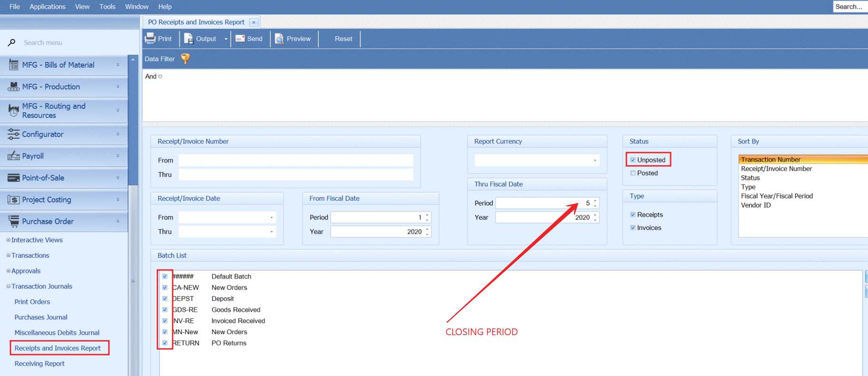Click the Receipt/Invoice Number From field
The width and height of the screenshot is (868, 376).
295,161
